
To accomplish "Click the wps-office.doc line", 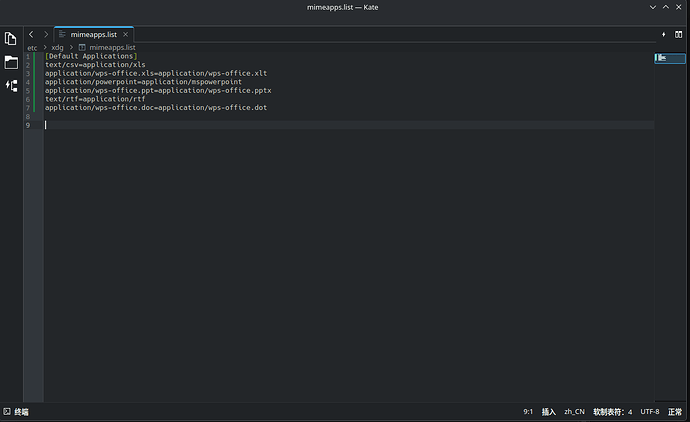I will pos(156,108).
